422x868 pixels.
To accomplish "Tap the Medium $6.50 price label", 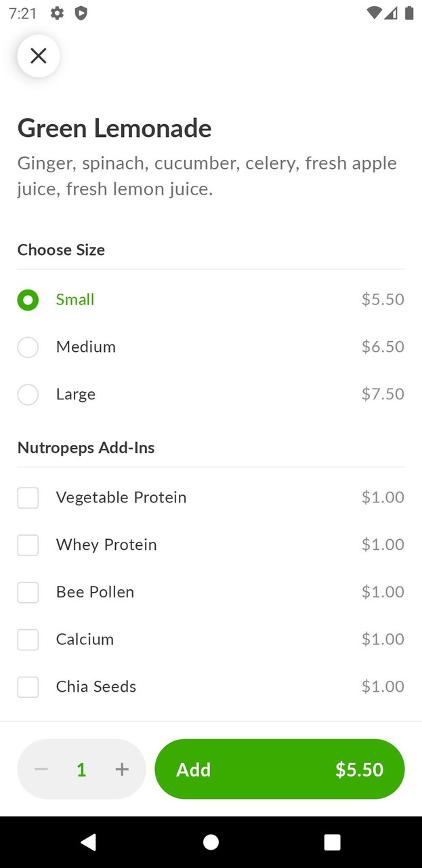I will point(383,347).
